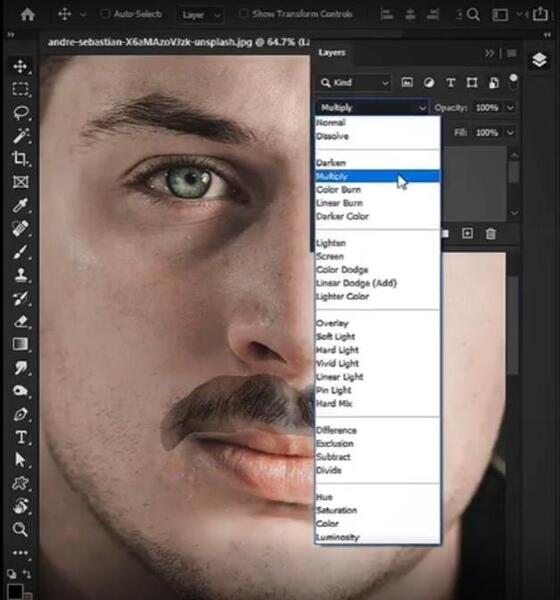
Task: Enable Show Transform Controls checkbox
Action: coord(243,14)
